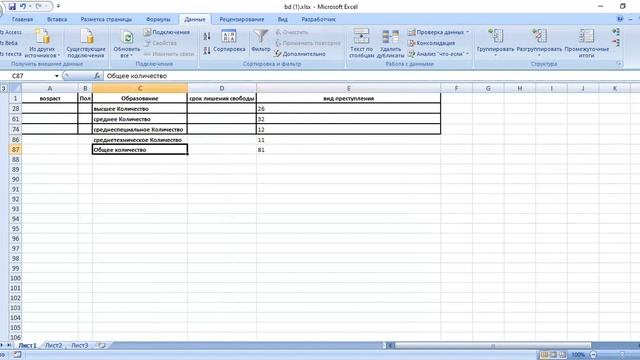The width and height of the screenshot is (640, 360).
Task: Click the 100% zoom level
Action: click(x=578, y=355)
